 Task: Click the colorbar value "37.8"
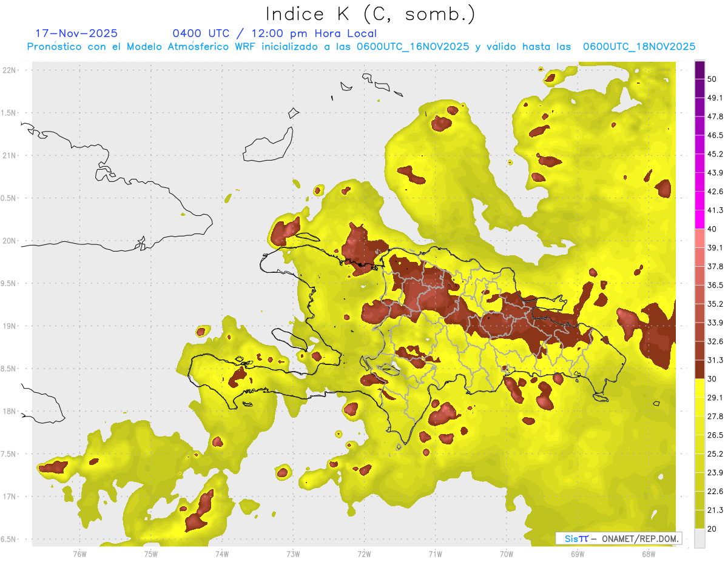tap(715, 266)
